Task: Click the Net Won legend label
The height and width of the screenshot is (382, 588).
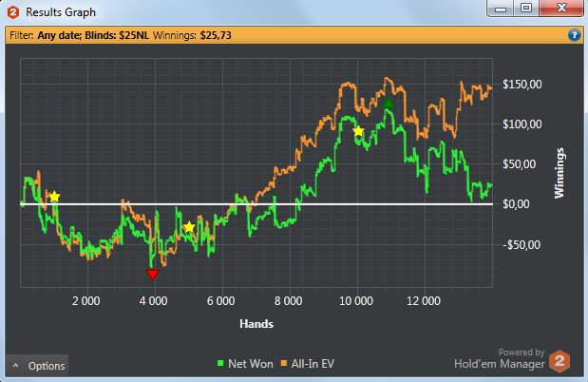Action: (251, 364)
